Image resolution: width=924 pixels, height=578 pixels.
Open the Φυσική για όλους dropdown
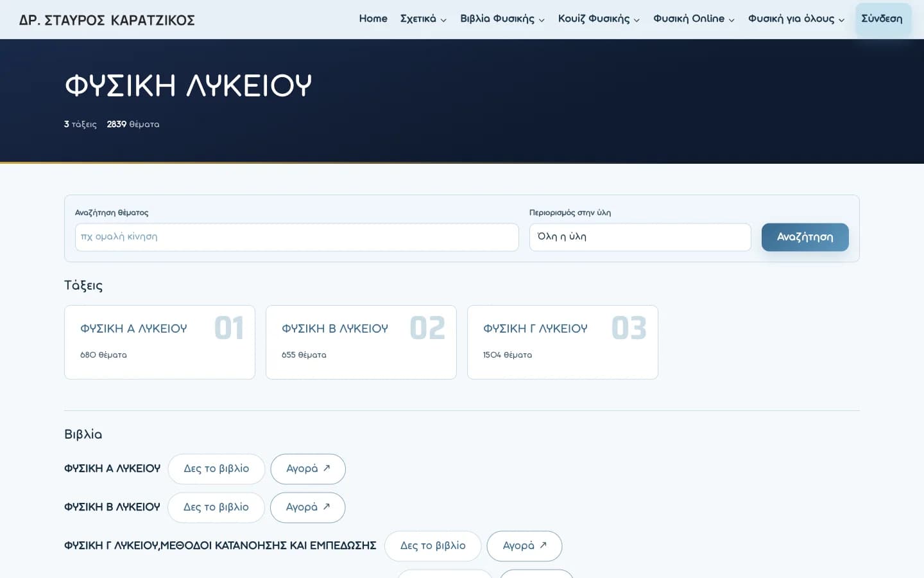[x=796, y=19]
